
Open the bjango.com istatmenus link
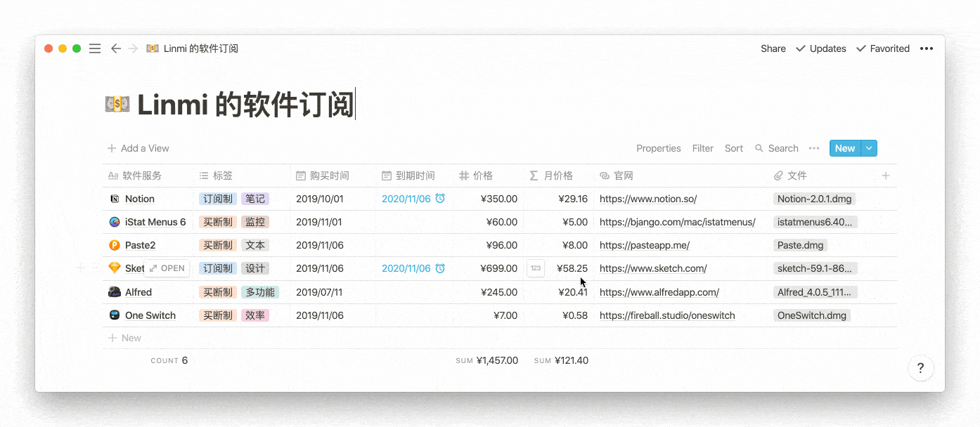coord(678,222)
